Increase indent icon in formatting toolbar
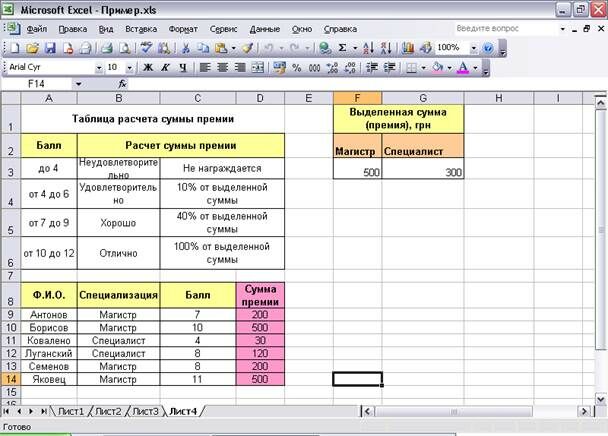 (x=389, y=67)
